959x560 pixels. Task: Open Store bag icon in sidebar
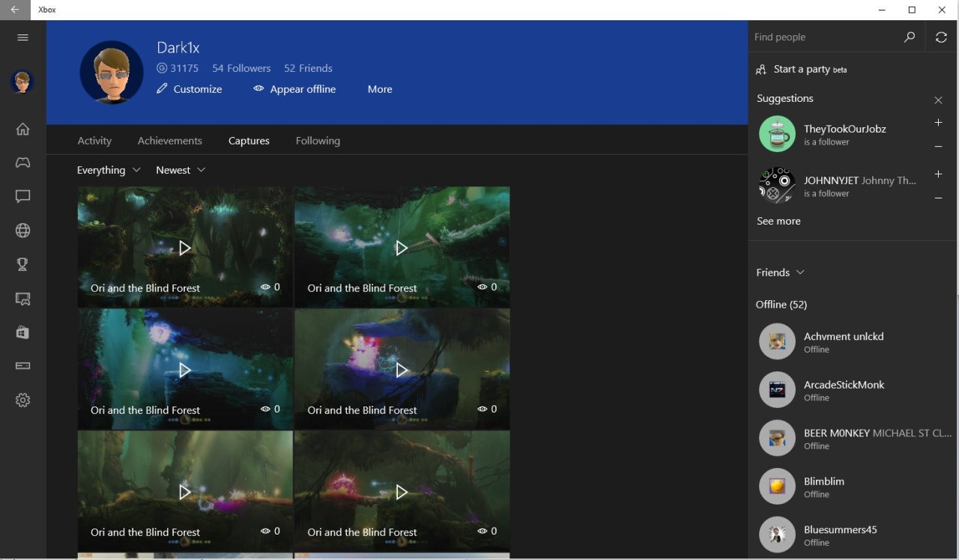pos(22,332)
